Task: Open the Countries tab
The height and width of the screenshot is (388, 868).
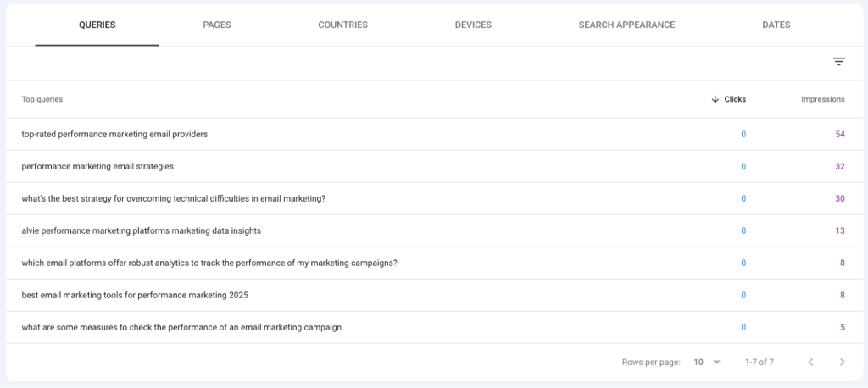Action: pos(342,25)
